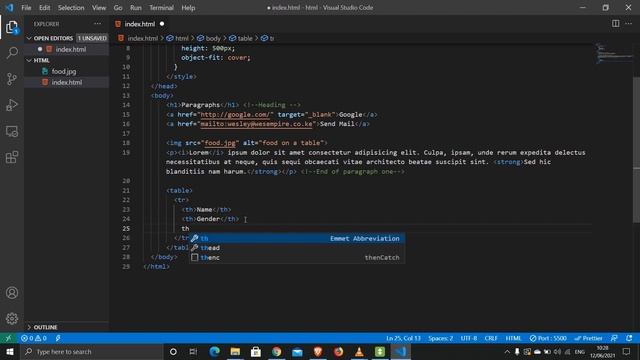Open the Edit menu
The image size is (640, 360).
pyautogui.click(x=44, y=8)
